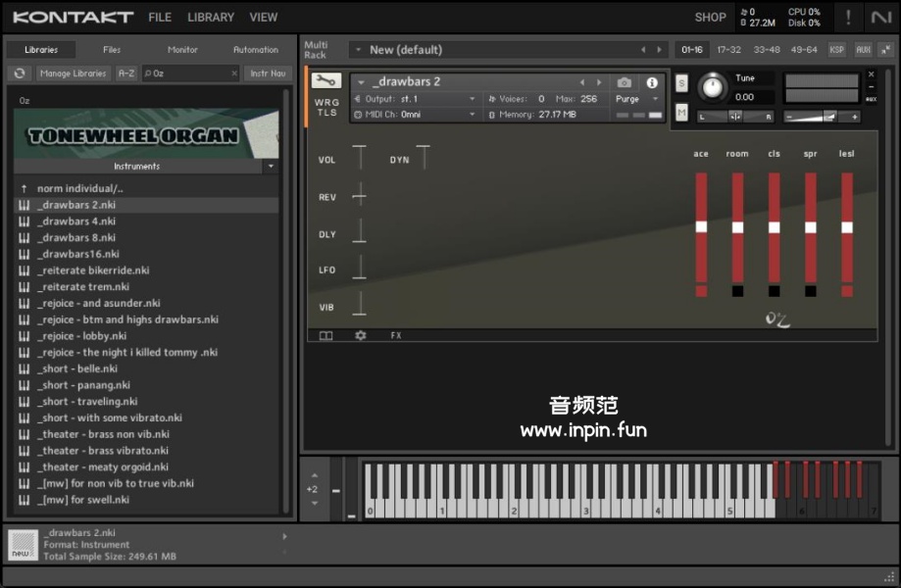Toggle the black switch under the room drawbar
This screenshot has width=901, height=588.
737,291
